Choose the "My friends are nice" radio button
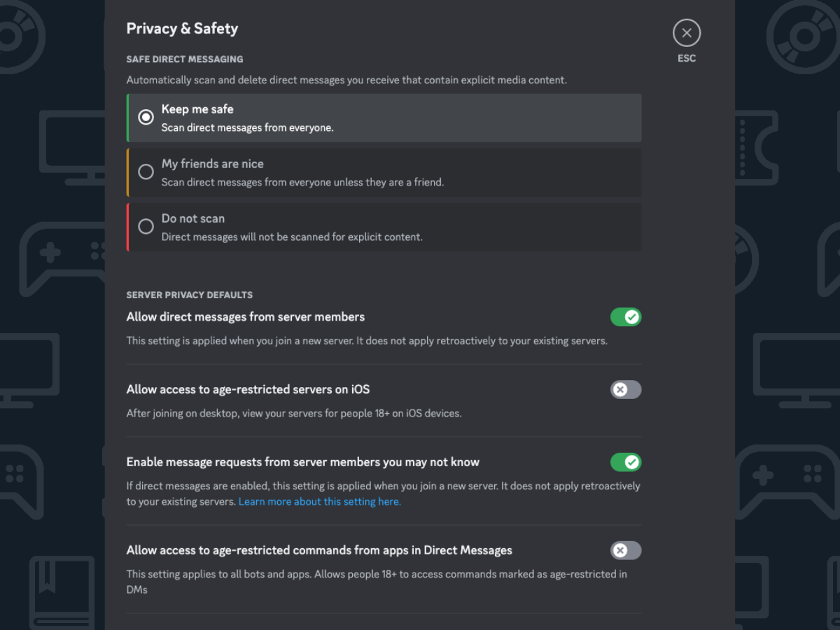 pyautogui.click(x=146, y=172)
